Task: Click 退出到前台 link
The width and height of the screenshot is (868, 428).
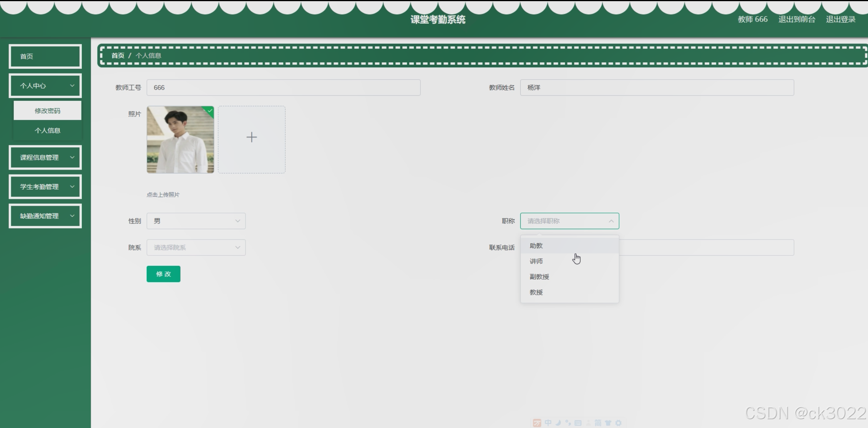Action: pyautogui.click(x=797, y=20)
